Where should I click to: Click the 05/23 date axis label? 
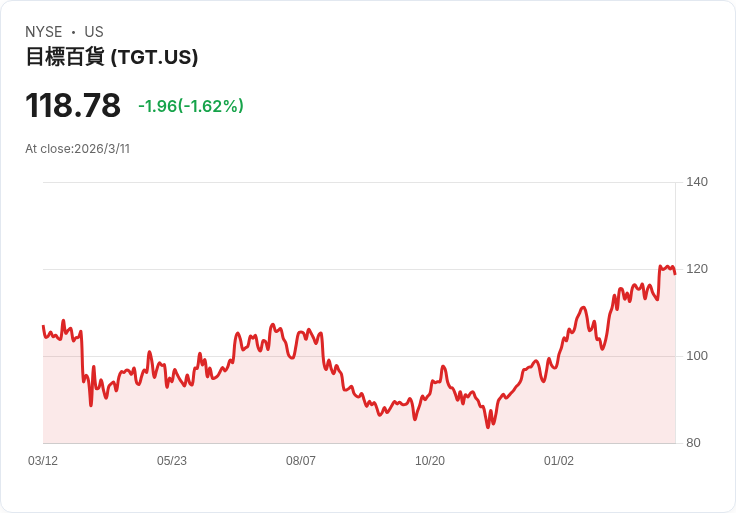click(x=172, y=461)
